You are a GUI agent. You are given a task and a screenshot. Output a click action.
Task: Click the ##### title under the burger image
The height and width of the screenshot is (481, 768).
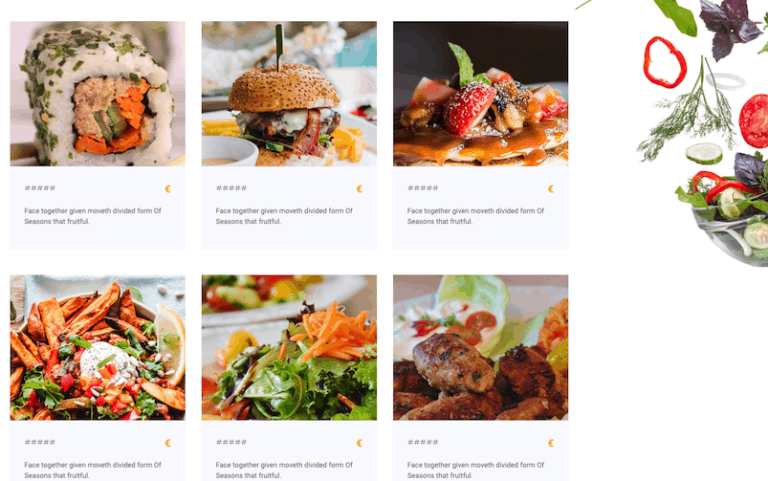[x=232, y=188]
